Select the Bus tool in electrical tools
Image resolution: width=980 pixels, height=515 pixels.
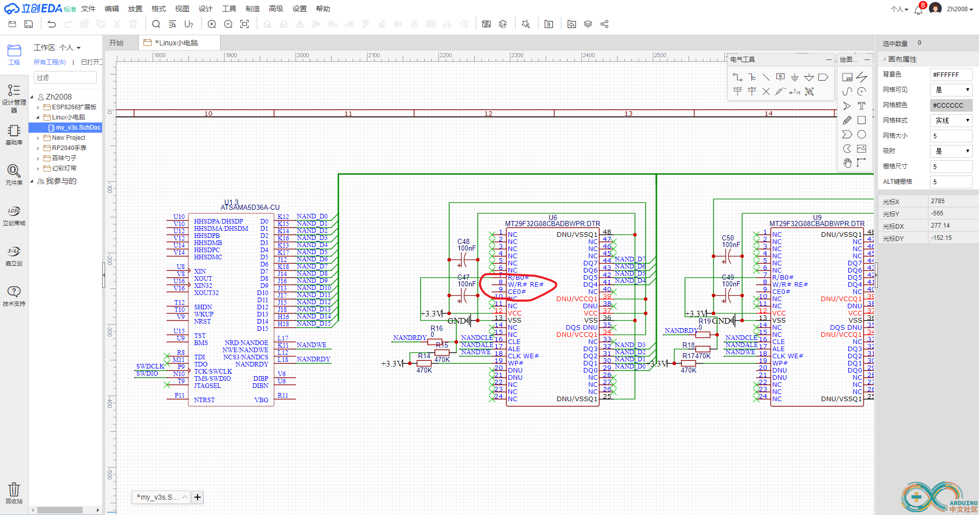tap(752, 77)
